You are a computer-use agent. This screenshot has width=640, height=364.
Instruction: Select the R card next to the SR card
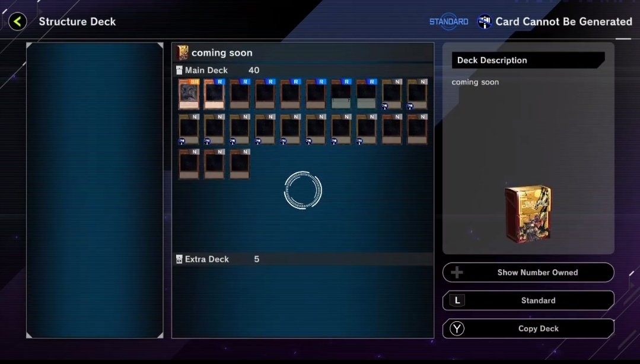click(x=214, y=94)
